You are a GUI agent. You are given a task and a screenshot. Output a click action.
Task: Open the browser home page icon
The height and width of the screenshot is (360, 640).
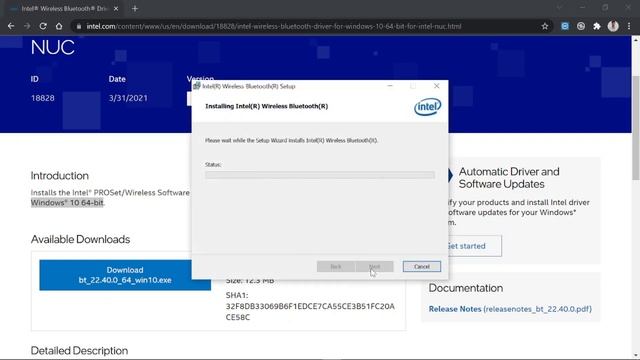[x=59, y=26]
